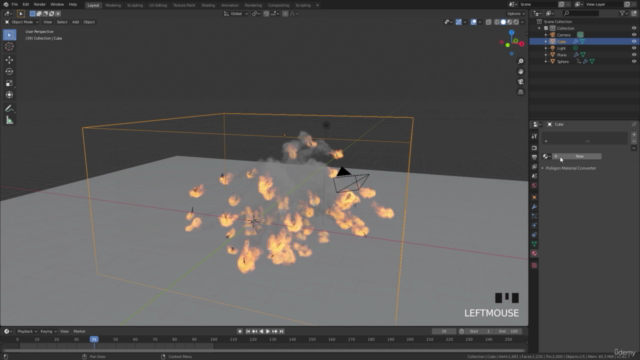This screenshot has width=640, height=360.
Task: Open the View Layer properties tab
Action: (x=534, y=167)
